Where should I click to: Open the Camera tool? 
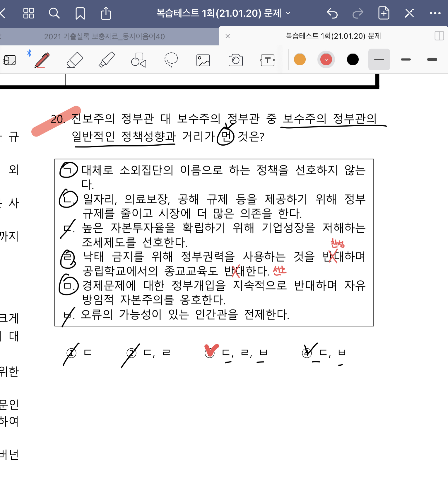pyautogui.click(x=235, y=60)
